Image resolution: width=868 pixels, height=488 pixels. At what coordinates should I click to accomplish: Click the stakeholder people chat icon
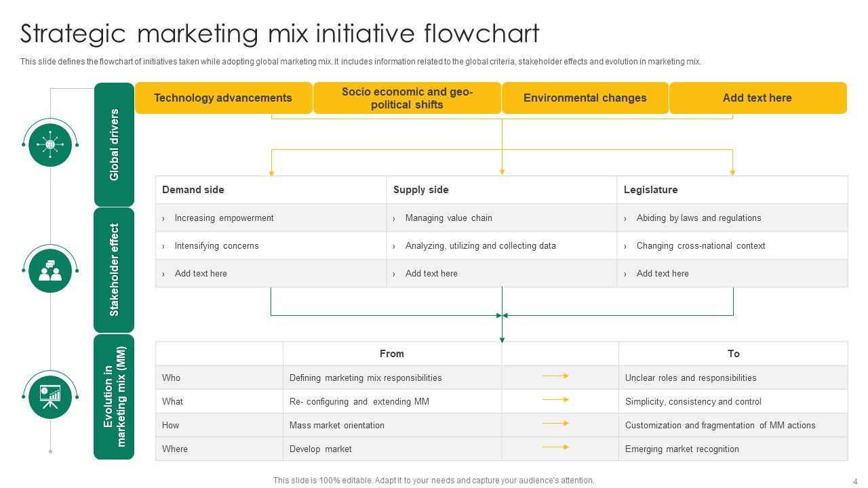[50, 270]
